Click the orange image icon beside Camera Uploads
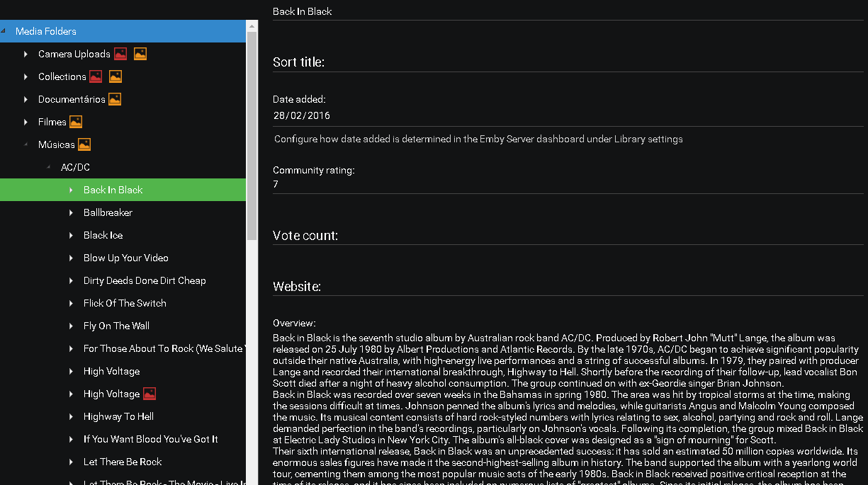The height and width of the screenshot is (485, 868). [140, 54]
